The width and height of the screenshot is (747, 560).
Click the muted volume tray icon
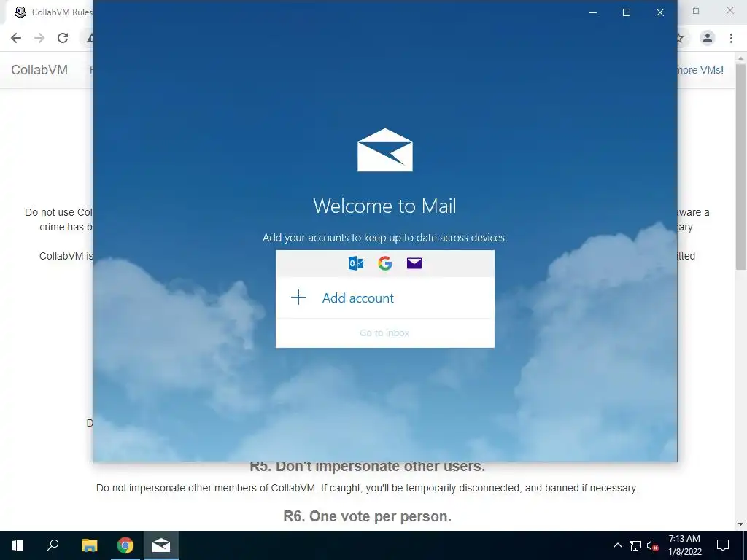pyautogui.click(x=652, y=545)
